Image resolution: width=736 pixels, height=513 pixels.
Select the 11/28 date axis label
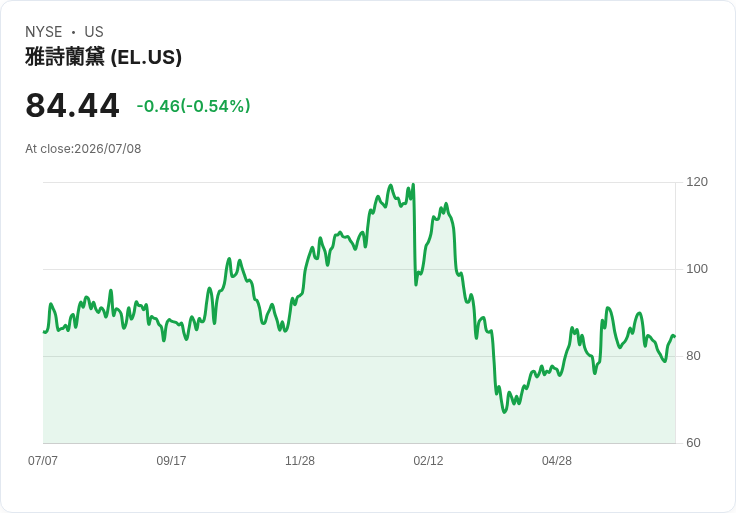[x=300, y=460]
